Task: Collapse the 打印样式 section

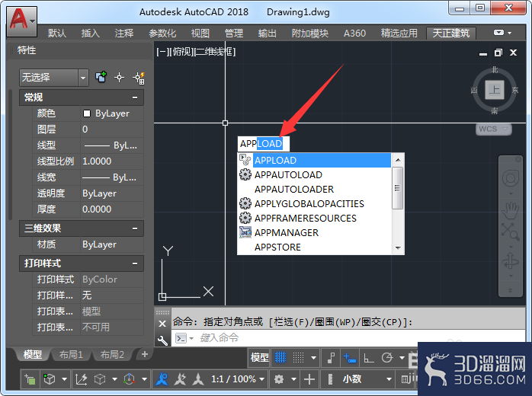Action: coord(135,263)
